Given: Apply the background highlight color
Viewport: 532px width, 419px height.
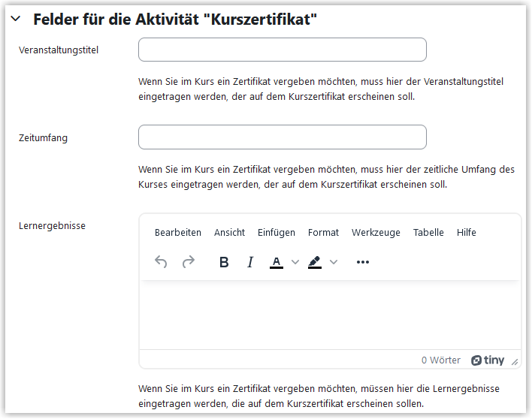Looking at the screenshot, I should coord(315,262).
